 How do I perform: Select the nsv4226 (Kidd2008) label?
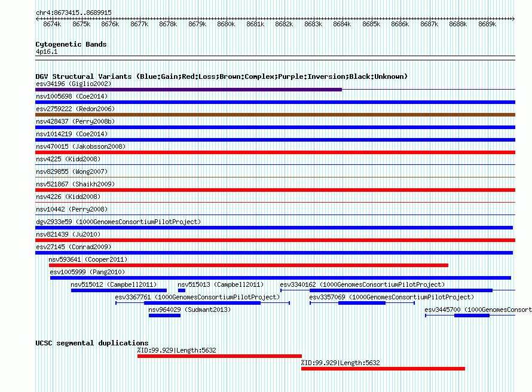coord(68,197)
